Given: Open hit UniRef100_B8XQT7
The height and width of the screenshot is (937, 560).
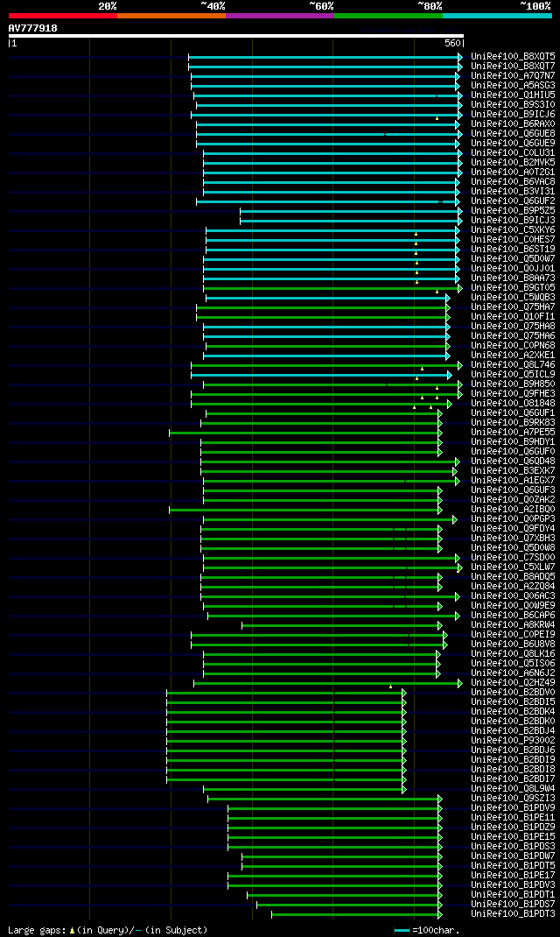Looking at the screenshot, I should click(x=513, y=67).
